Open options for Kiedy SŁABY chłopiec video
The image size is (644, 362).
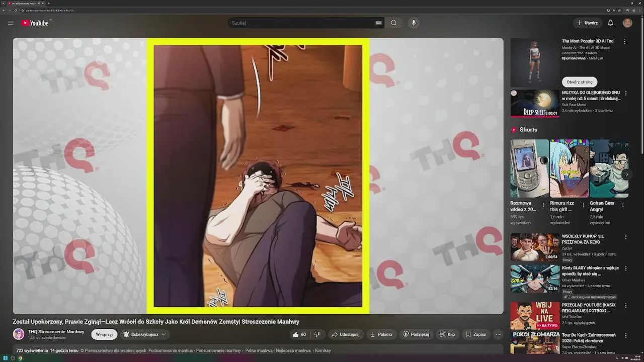(626, 269)
